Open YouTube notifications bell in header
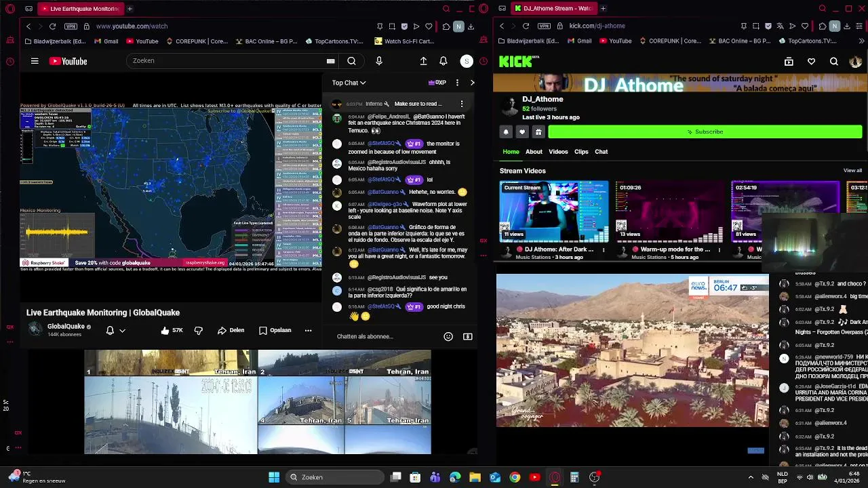 [x=443, y=61]
